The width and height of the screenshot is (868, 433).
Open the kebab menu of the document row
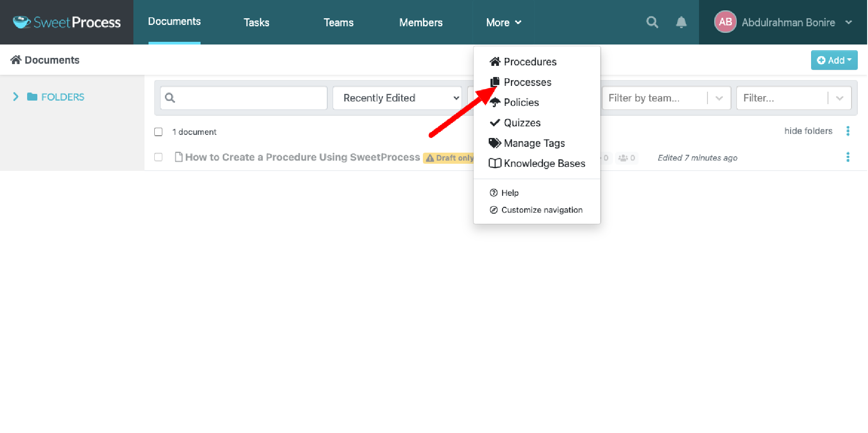click(848, 157)
